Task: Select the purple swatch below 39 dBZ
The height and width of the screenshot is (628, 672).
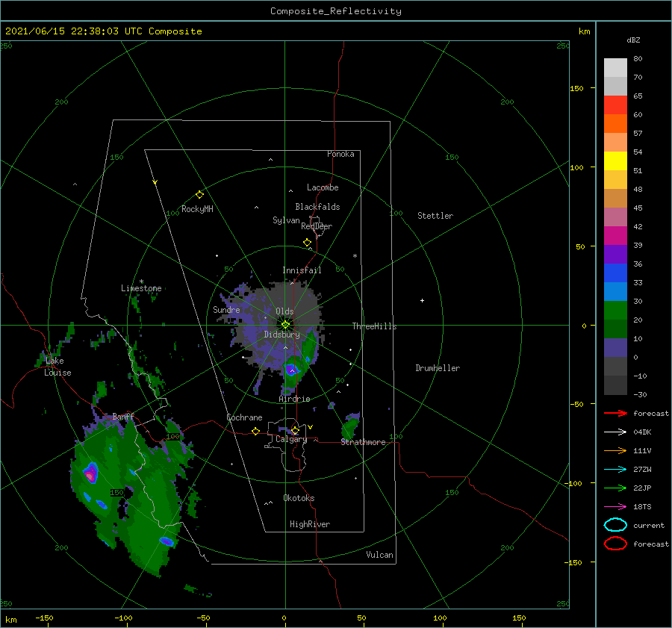Action: pos(615,254)
